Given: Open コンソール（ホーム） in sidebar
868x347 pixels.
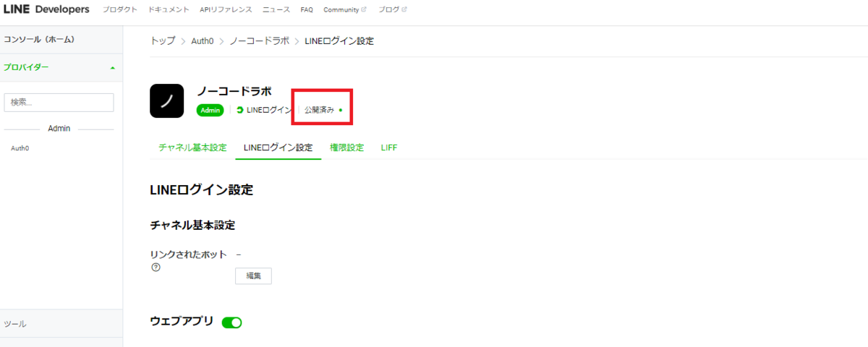Looking at the screenshot, I should (38, 39).
